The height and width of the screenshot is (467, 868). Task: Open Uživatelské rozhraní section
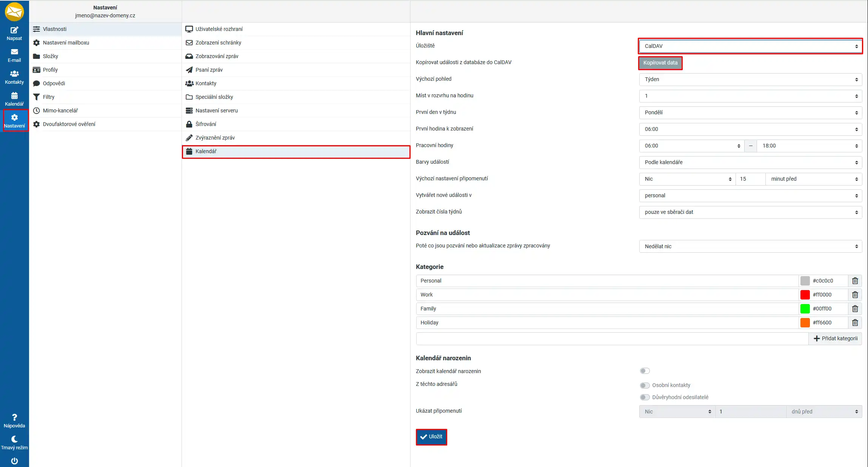(x=296, y=29)
